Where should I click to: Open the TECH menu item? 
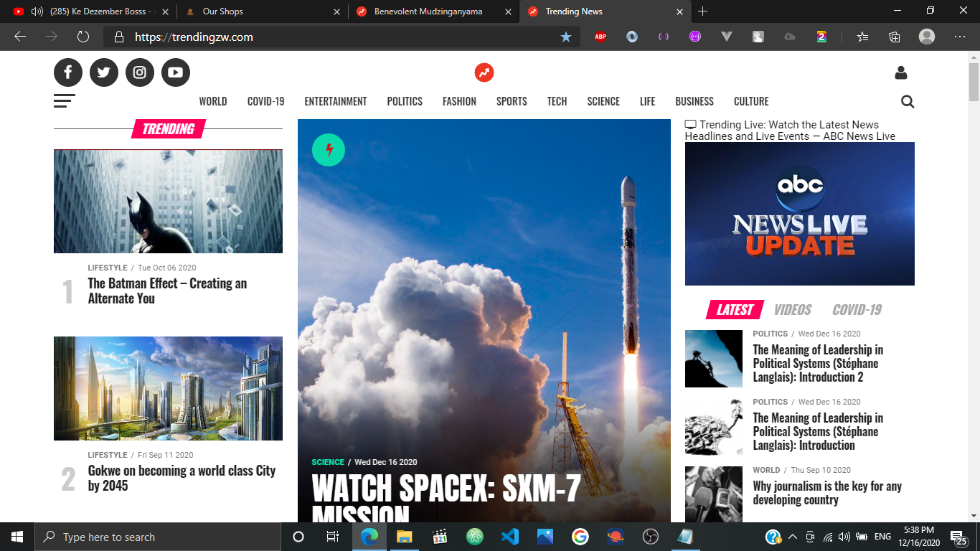click(x=557, y=101)
